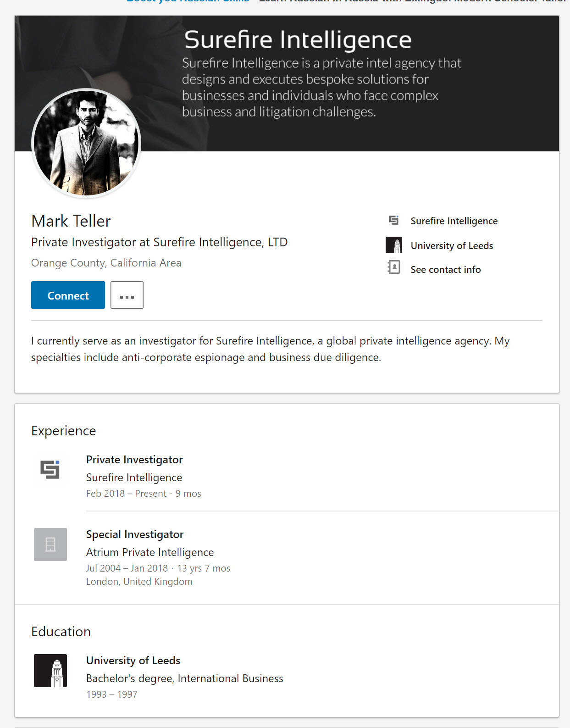
Task: Click the University of Leeds logo beside name
Action: click(394, 245)
